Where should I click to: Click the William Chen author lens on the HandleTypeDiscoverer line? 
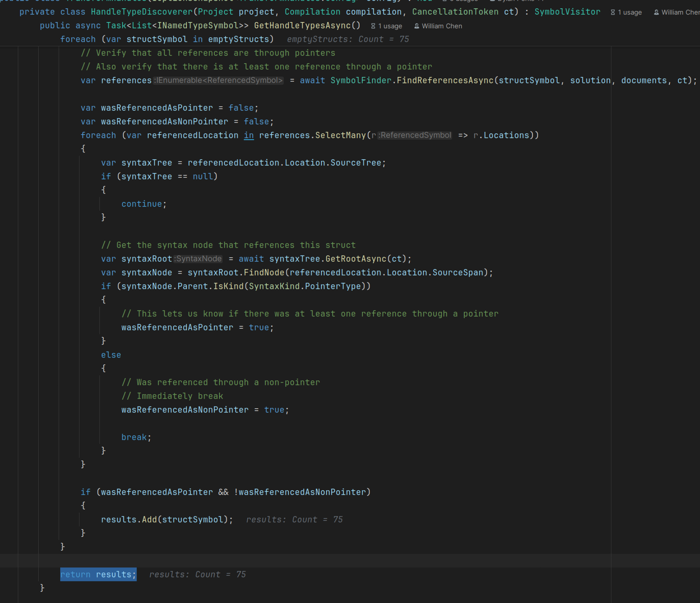click(x=677, y=12)
